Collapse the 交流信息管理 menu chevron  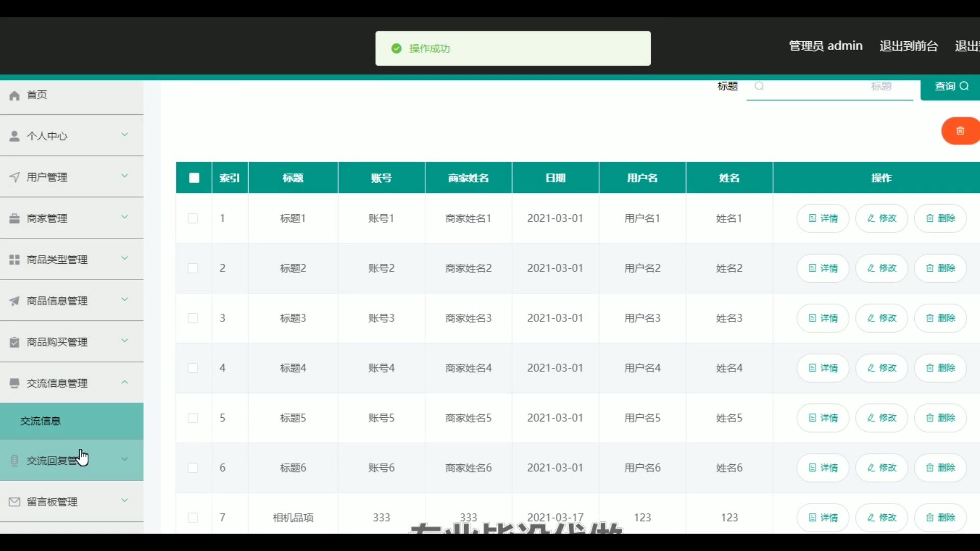[x=125, y=382]
